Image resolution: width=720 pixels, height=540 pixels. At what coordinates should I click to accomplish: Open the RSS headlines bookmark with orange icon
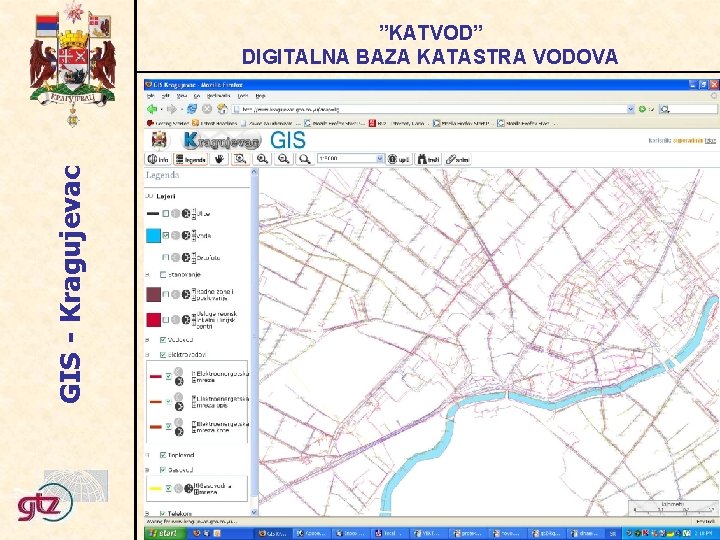214,123
